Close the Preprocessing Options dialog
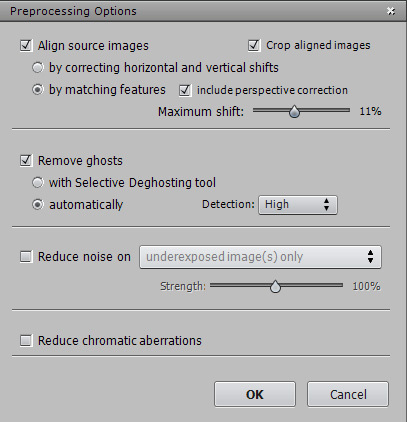Viewport: 407px width, 422px height. pos(391,11)
